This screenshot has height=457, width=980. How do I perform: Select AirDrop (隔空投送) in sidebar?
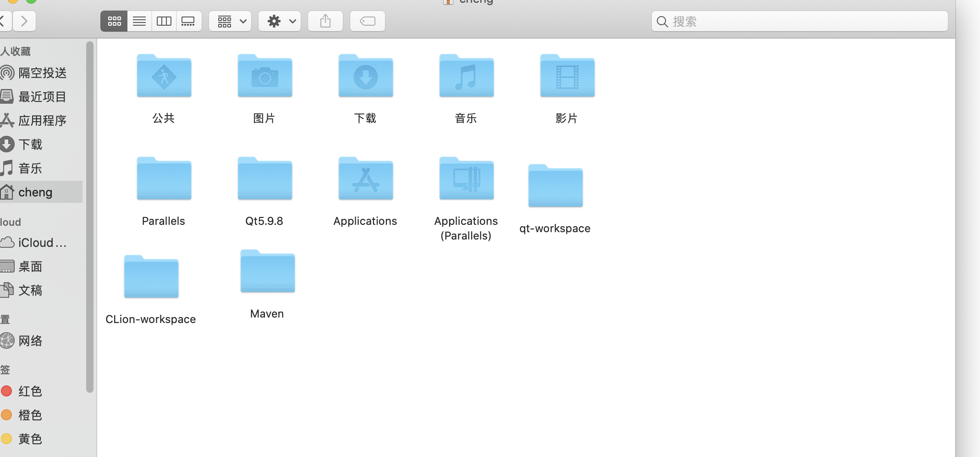(42, 73)
